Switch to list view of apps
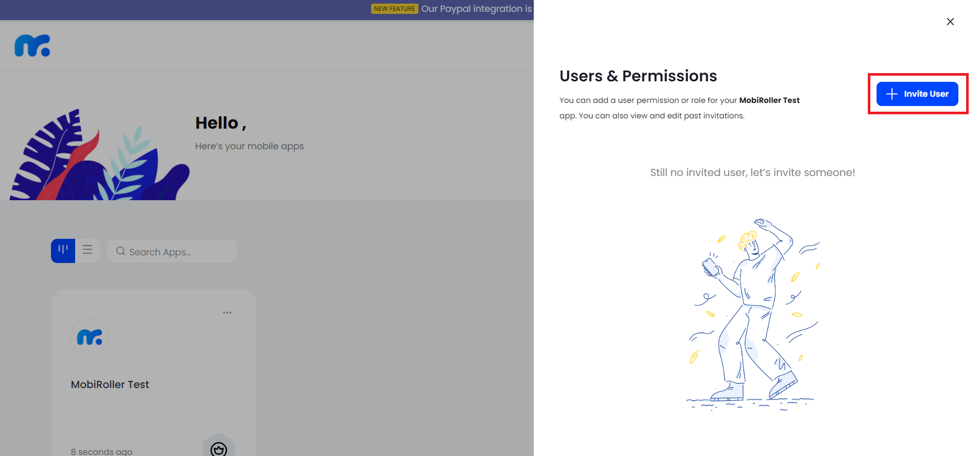Image resolution: width=980 pixels, height=456 pixels. pos(87,251)
